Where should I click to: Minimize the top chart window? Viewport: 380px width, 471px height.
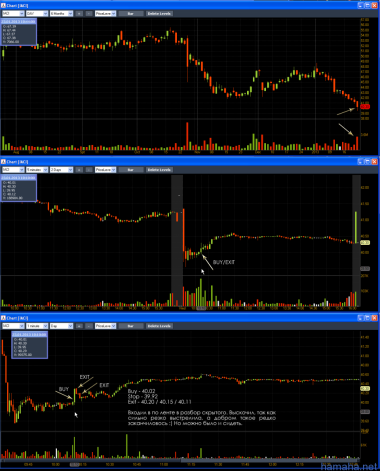(361, 6)
